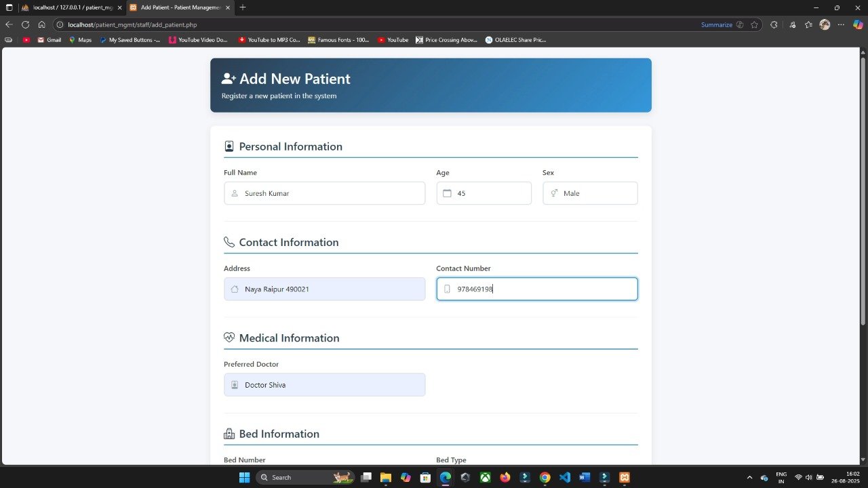Open the Copilot icon in browser toolbar
The width and height of the screenshot is (868, 488).
(858, 24)
